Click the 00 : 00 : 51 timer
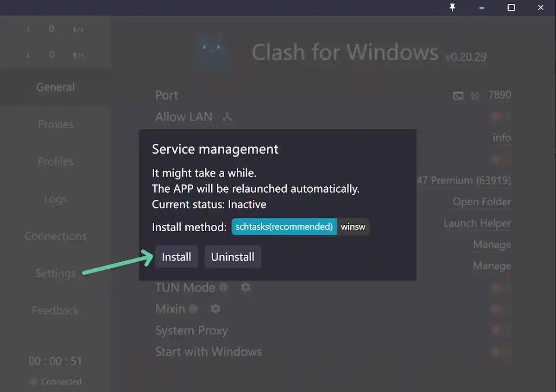Viewport: 556px width, 392px height. 56,361
